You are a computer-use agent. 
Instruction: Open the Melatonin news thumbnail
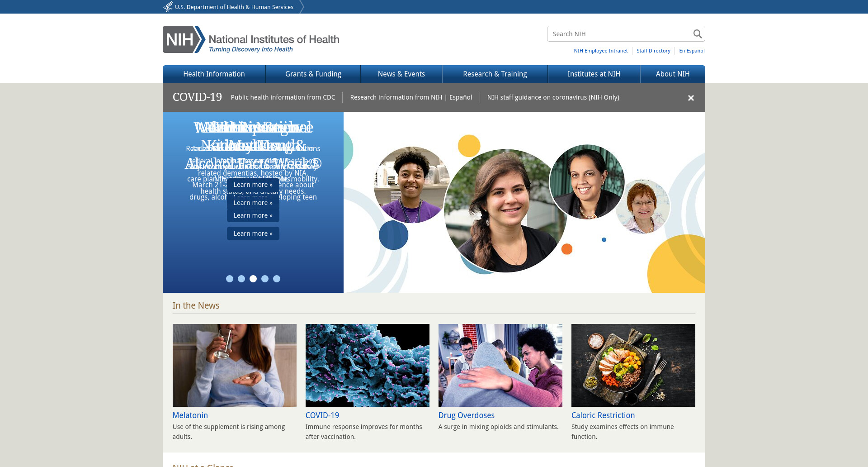pos(235,365)
